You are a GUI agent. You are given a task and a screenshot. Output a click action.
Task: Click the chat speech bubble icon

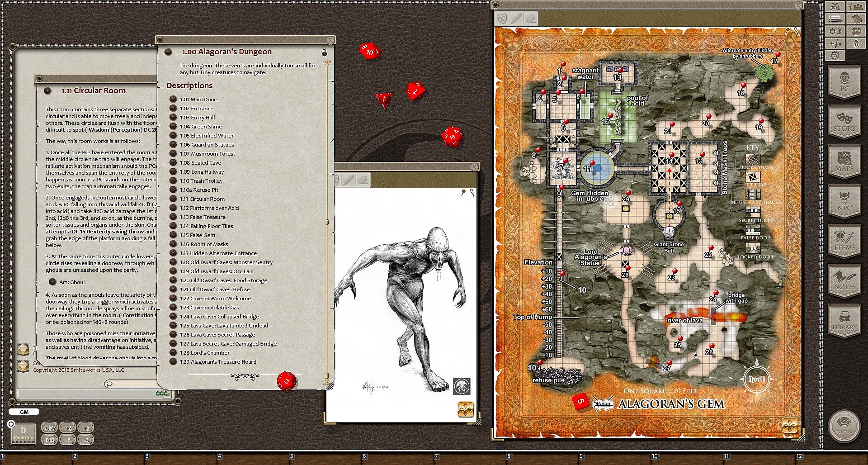(x=108, y=384)
